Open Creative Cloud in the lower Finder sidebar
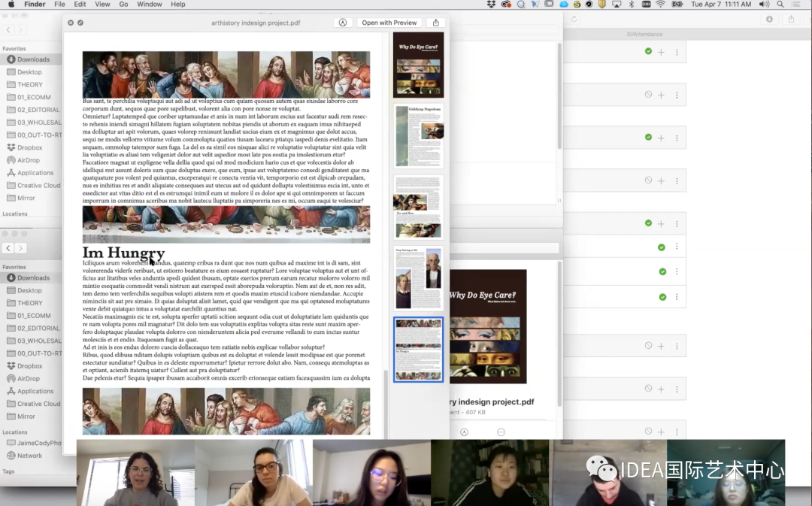812x506 pixels. 31,404
